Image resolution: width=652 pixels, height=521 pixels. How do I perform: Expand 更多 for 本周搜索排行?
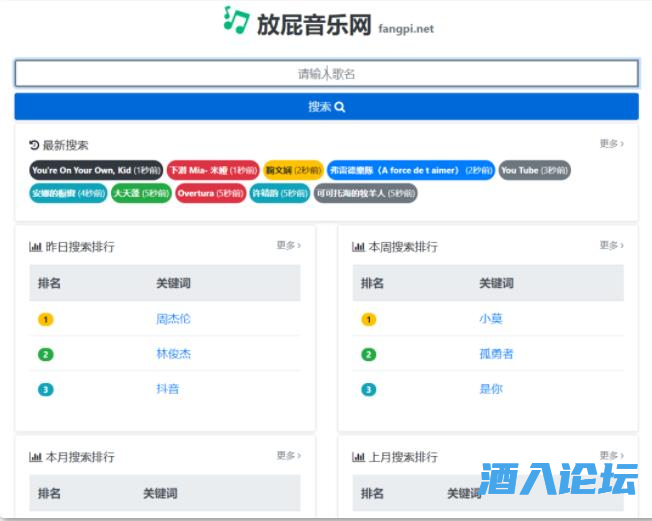[611, 245]
